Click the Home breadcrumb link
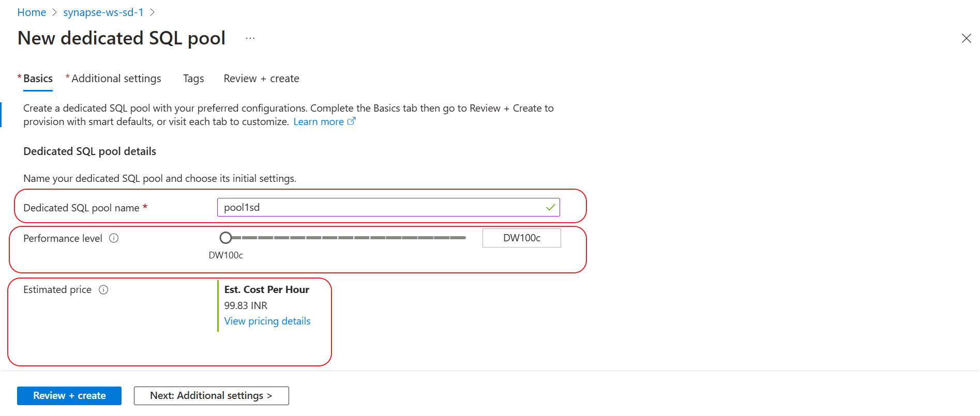980x416 pixels. coord(32,12)
